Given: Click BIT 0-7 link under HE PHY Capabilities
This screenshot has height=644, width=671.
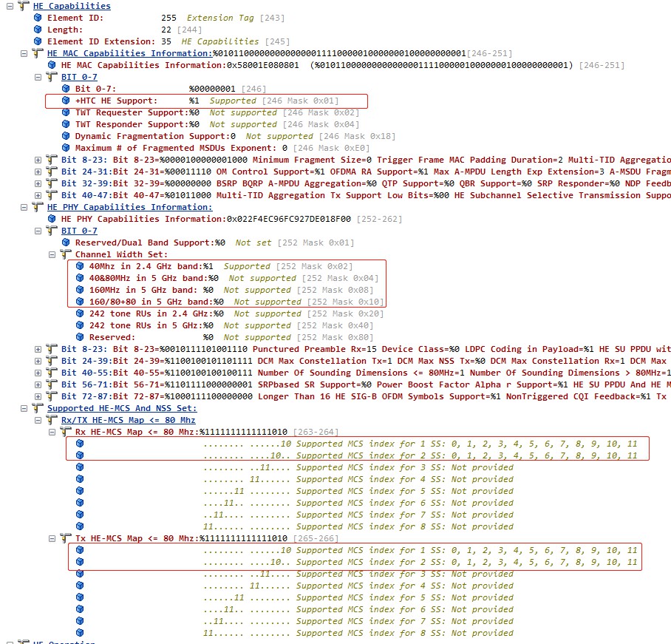Looking at the screenshot, I should tap(79, 231).
